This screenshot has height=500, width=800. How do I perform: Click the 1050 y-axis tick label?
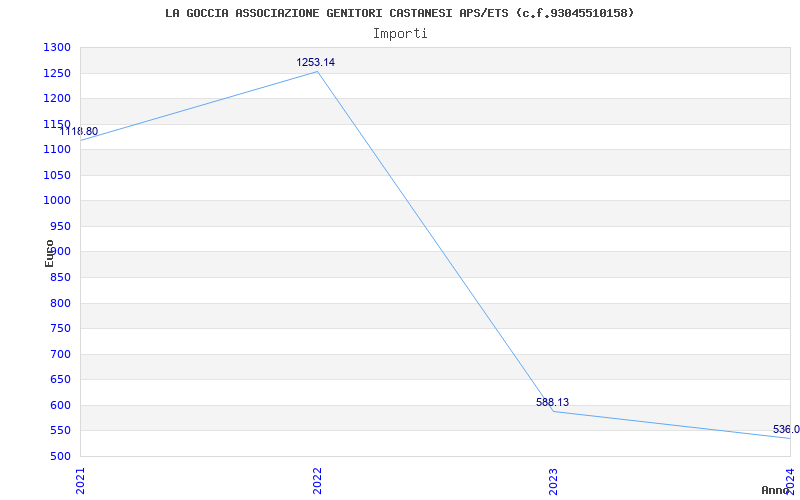click(57, 176)
